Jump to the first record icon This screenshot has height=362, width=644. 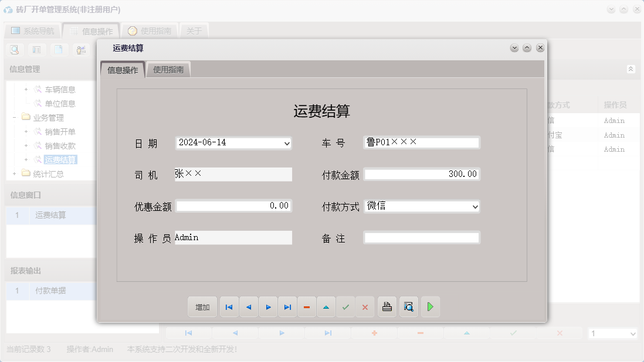(229, 306)
